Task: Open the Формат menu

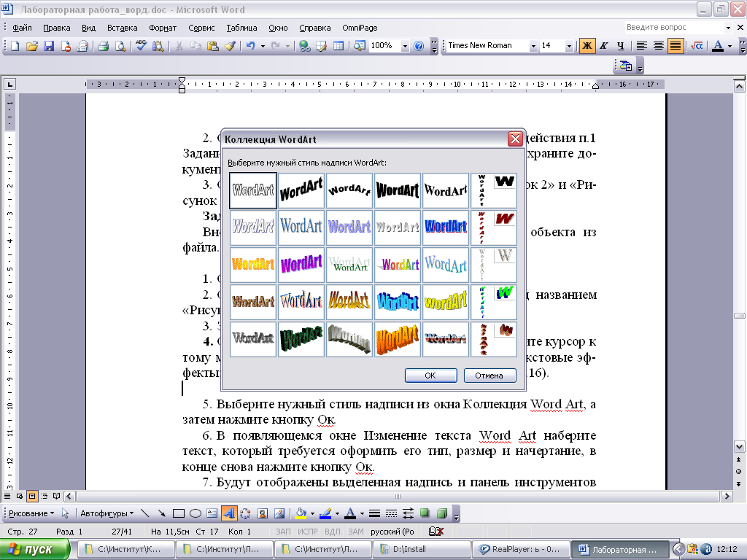Action: pos(163,28)
